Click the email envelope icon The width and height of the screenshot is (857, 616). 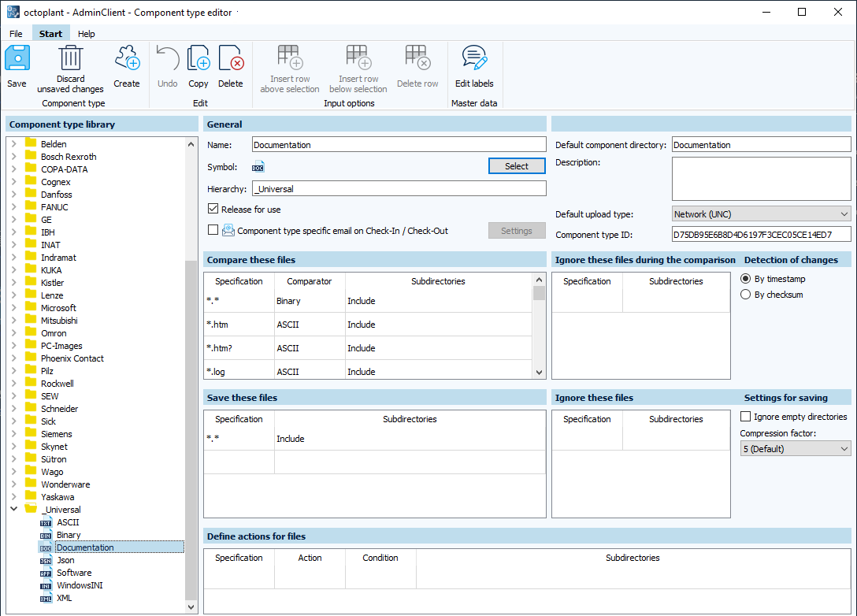click(x=228, y=231)
